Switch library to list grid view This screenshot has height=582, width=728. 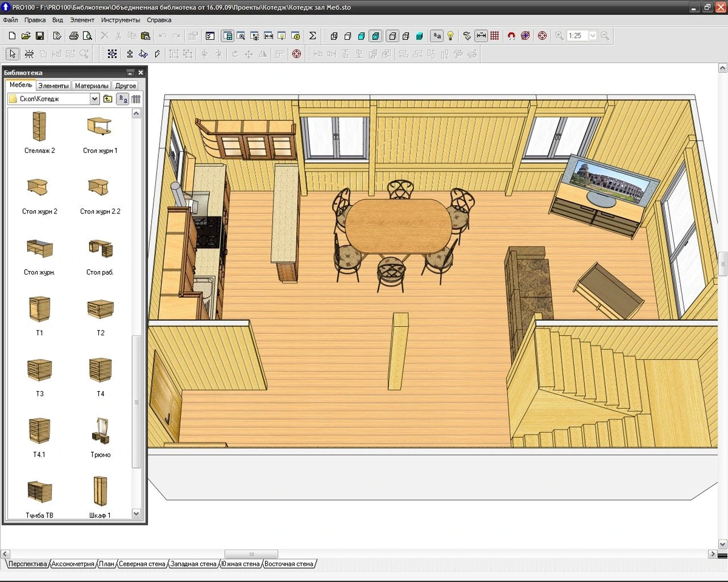tap(136, 99)
